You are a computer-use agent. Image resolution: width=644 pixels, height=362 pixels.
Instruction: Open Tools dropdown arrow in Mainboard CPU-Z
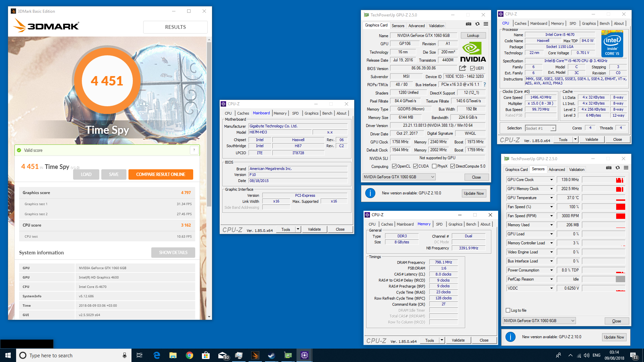(298, 229)
